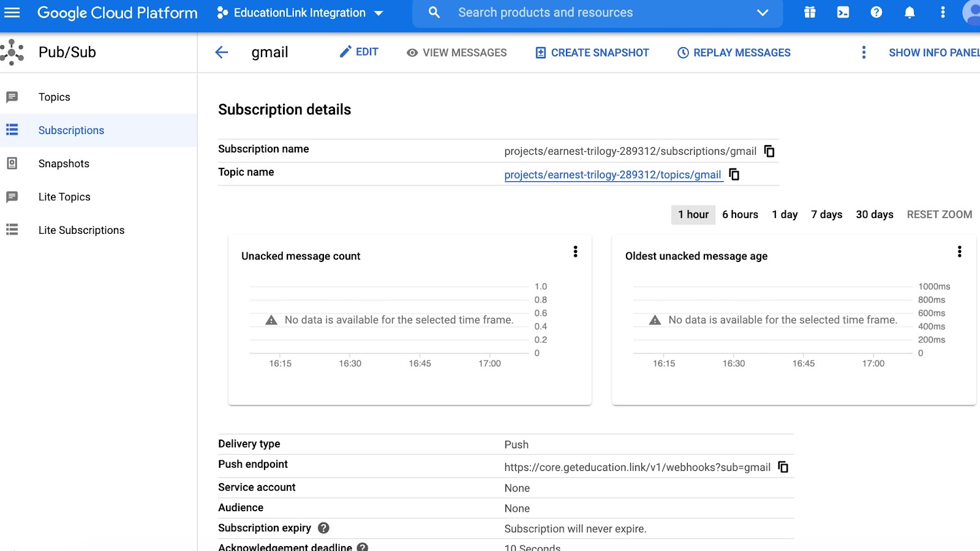Open the subscription toolbar more actions menu
This screenshot has height=551, width=980.
(864, 53)
